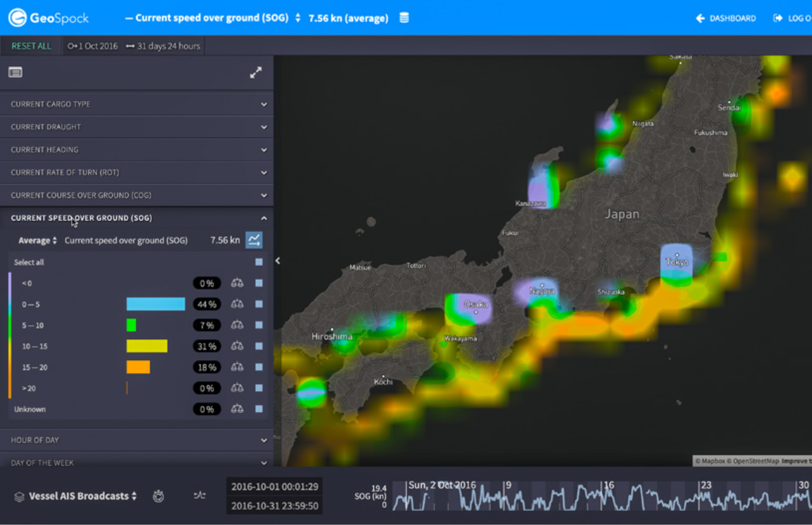Expand Current Rate of Turn (ROT) section
This screenshot has width=812, height=525.
(137, 172)
